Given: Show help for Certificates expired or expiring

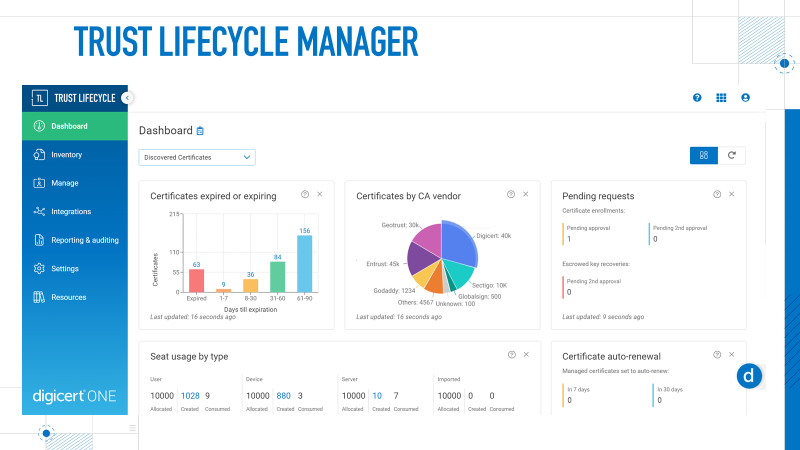Looking at the screenshot, I should (305, 194).
